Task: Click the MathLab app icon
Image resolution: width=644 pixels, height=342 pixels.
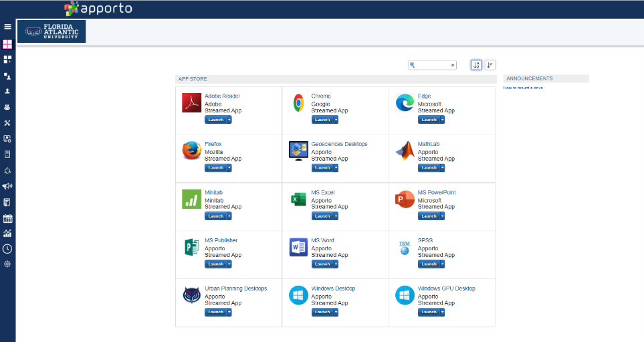Action: [x=405, y=151]
